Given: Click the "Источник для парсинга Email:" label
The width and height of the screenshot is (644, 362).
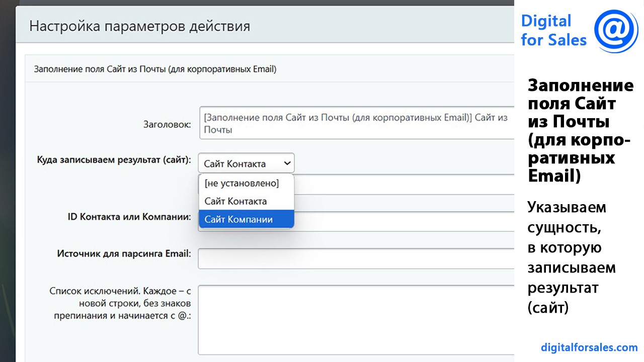Looking at the screenshot, I should pyautogui.click(x=124, y=253).
